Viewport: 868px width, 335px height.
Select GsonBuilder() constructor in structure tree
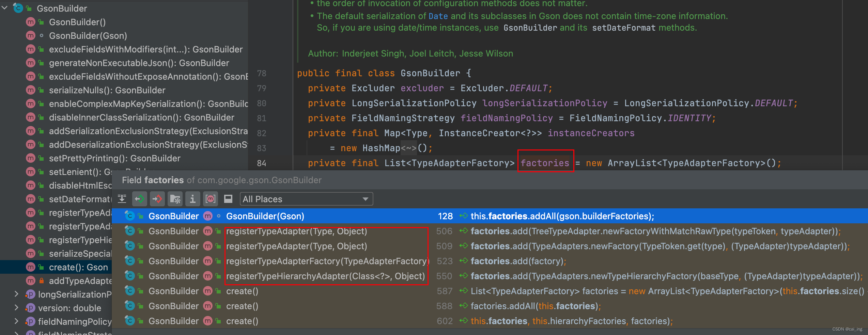coord(77,22)
